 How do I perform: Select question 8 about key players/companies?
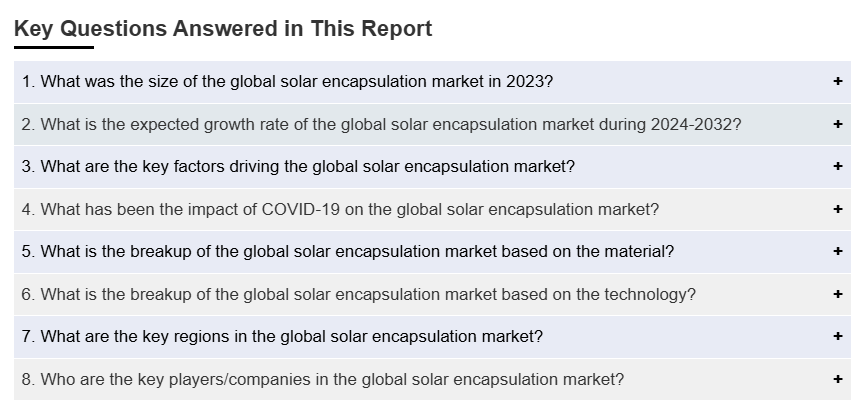(x=322, y=379)
